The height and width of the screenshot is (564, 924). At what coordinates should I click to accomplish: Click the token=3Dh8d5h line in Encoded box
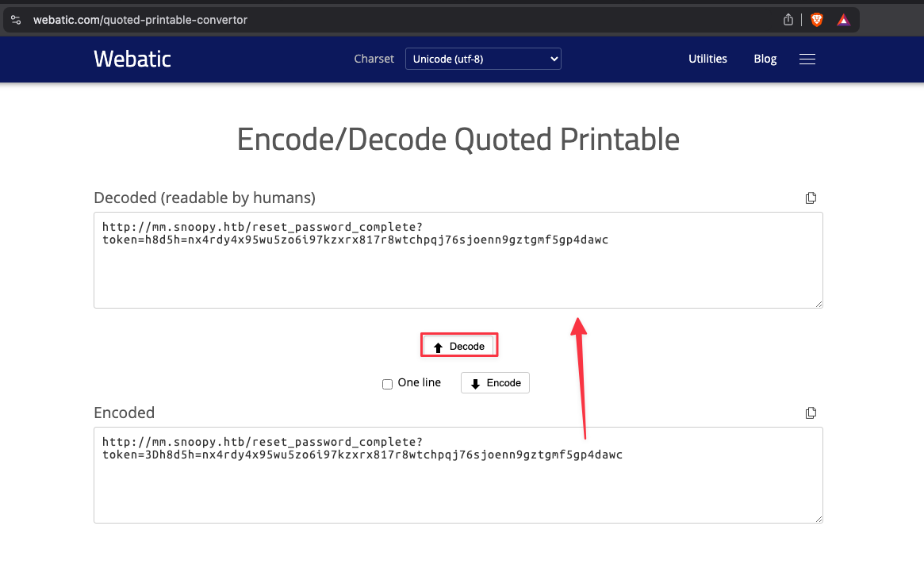tap(362, 455)
